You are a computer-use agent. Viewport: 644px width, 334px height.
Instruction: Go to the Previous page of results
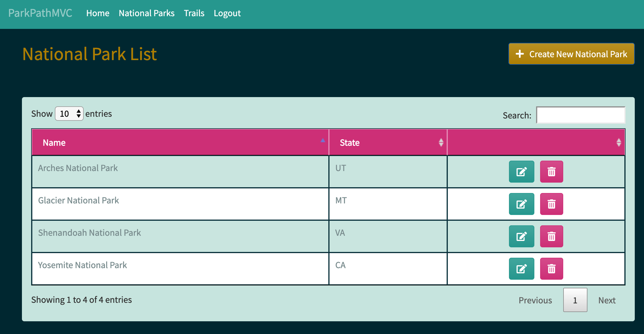[x=535, y=300]
